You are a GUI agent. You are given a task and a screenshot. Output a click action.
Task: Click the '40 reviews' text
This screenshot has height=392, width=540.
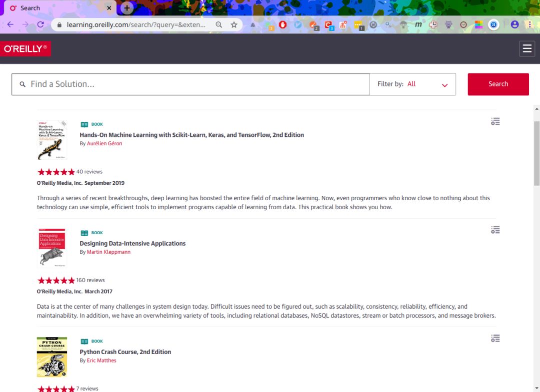[x=89, y=172]
